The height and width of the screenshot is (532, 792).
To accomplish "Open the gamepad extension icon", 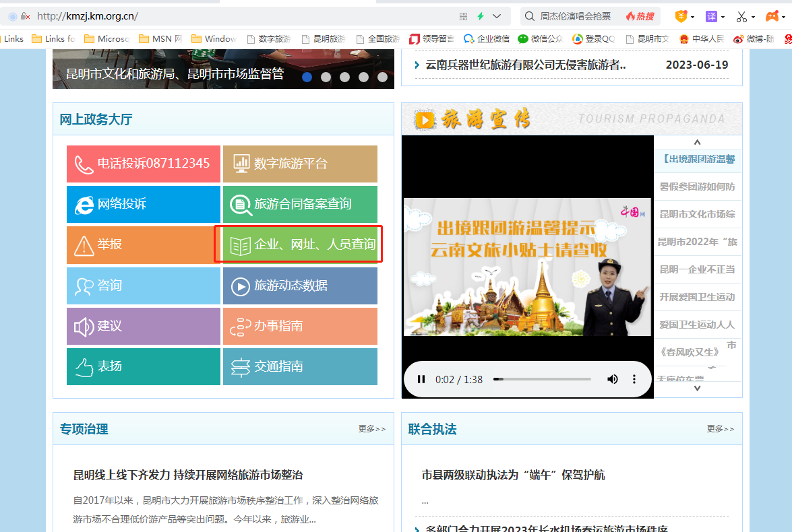I will coord(772,17).
